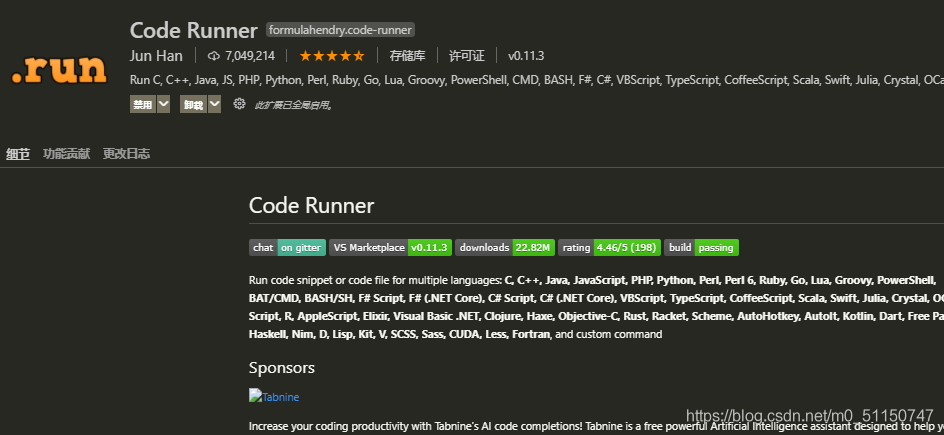
Task: Switch to the 更改日志 tab
Action: (x=126, y=154)
